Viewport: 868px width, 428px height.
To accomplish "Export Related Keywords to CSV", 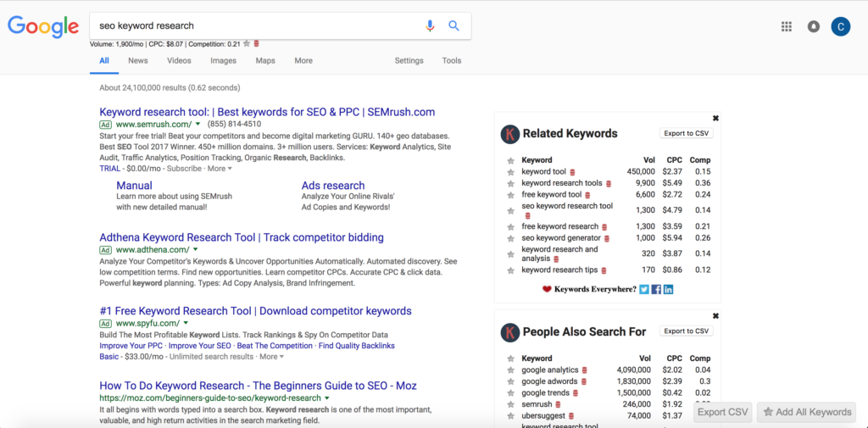I will pos(687,133).
